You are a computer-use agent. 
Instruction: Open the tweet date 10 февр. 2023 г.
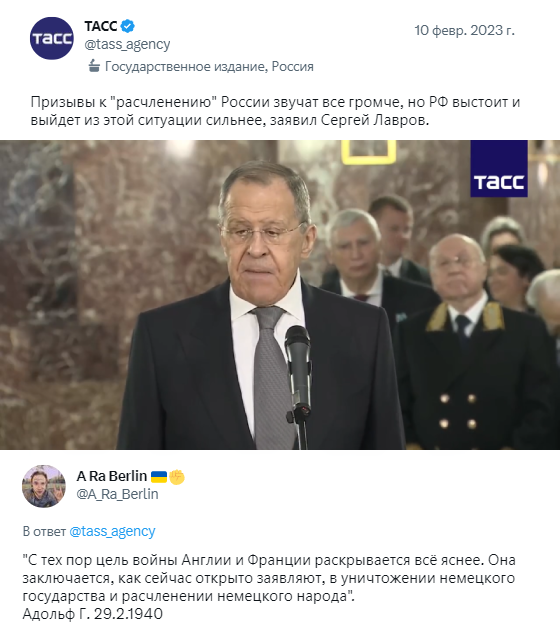point(464,30)
